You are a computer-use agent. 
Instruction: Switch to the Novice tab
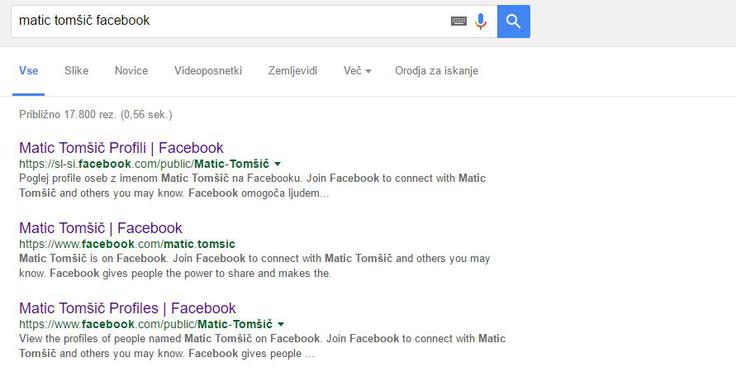click(131, 71)
